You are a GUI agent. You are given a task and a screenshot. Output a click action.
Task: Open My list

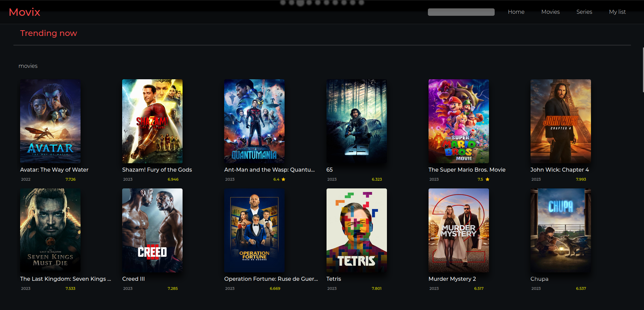[x=617, y=12]
